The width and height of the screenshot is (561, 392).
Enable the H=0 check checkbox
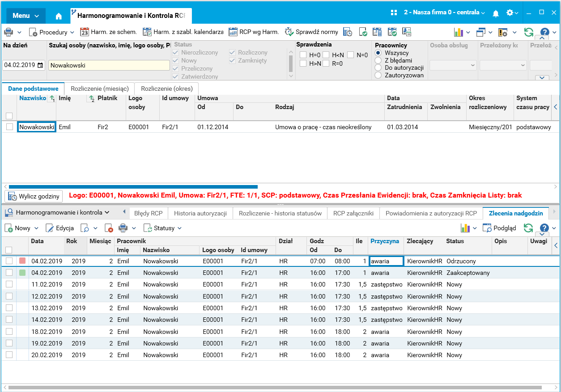tap(303, 55)
